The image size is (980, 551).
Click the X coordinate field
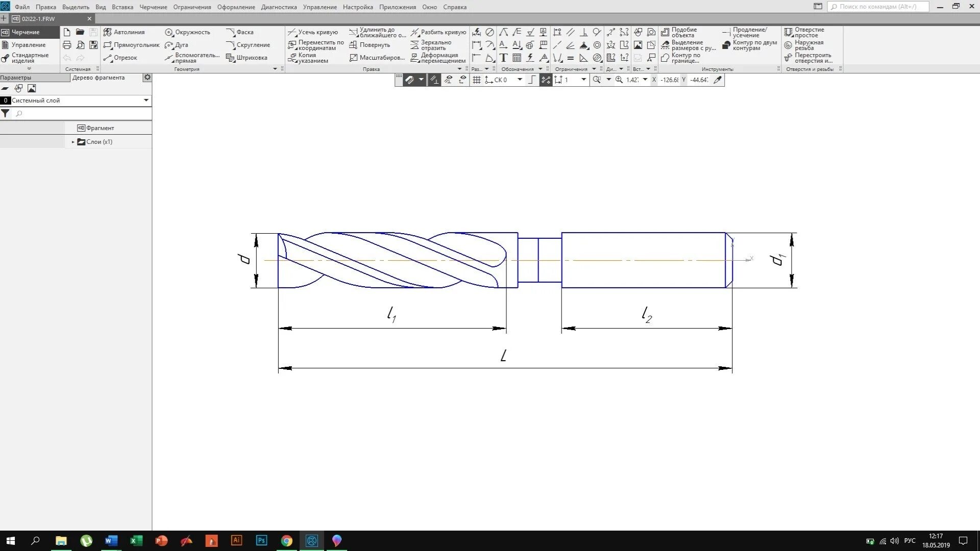[x=669, y=80]
